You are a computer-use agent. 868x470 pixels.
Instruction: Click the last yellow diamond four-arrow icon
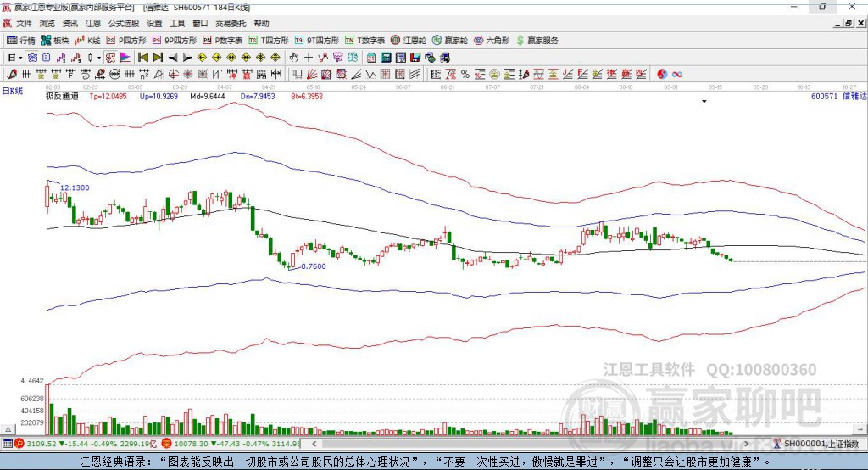[x=275, y=58]
